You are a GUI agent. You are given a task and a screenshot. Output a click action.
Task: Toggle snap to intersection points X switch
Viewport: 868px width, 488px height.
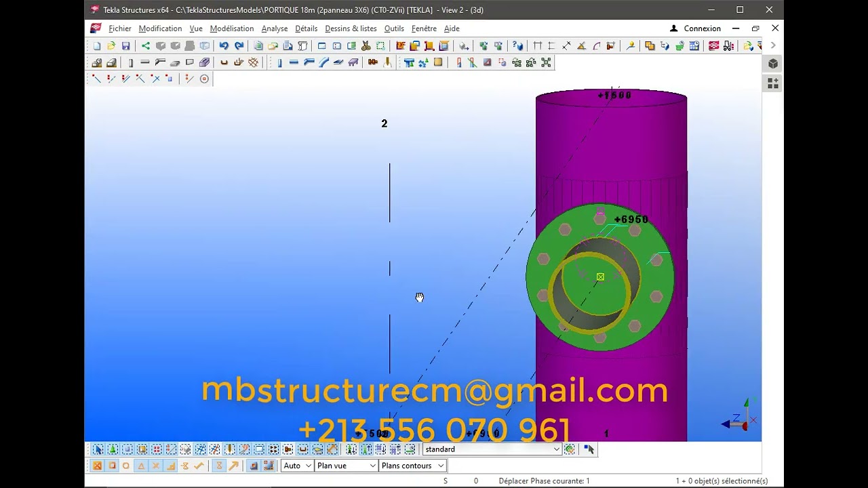(156, 466)
